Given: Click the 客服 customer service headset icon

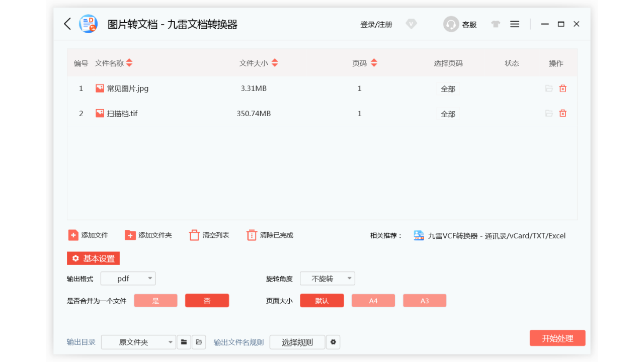Looking at the screenshot, I should (451, 24).
